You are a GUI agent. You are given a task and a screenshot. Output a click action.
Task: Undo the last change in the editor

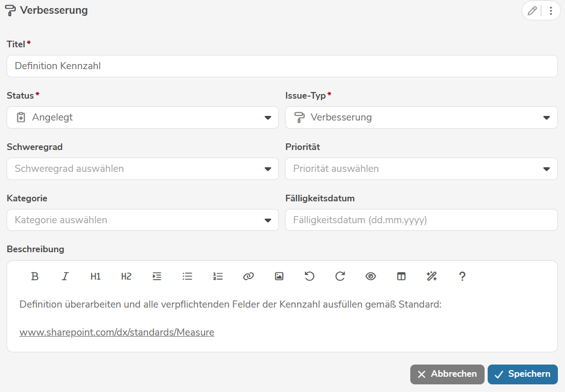pyautogui.click(x=309, y=276)
